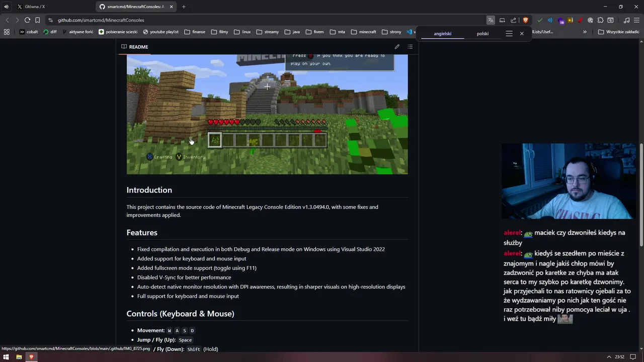Open translate popup options menu
The width and height of the screenshot is (644, 362).
(509, 34)
